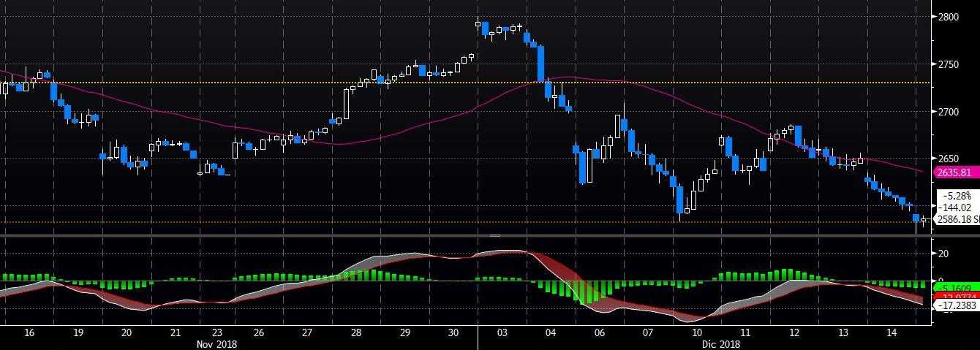This screenshot has width=980, height=350.
Task: Click date label 29 on time axis
Action: [404, 332]
